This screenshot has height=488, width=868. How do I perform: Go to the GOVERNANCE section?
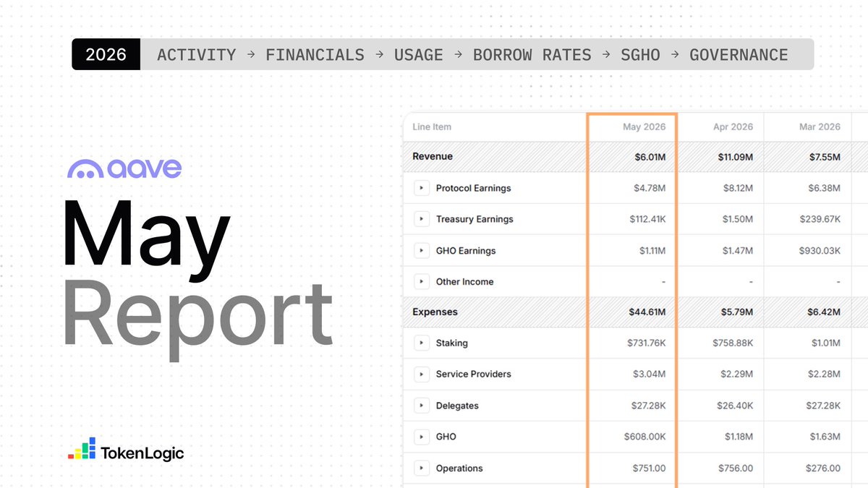739,55
